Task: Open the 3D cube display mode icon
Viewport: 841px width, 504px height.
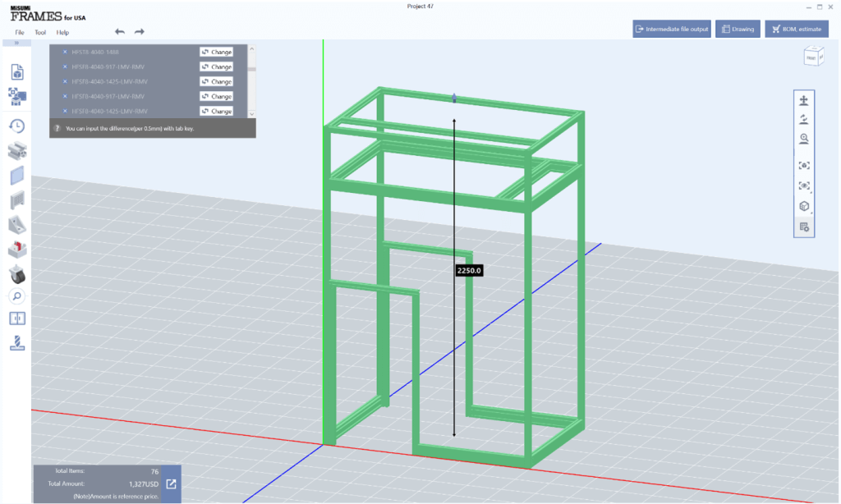Action: [804, 206]
